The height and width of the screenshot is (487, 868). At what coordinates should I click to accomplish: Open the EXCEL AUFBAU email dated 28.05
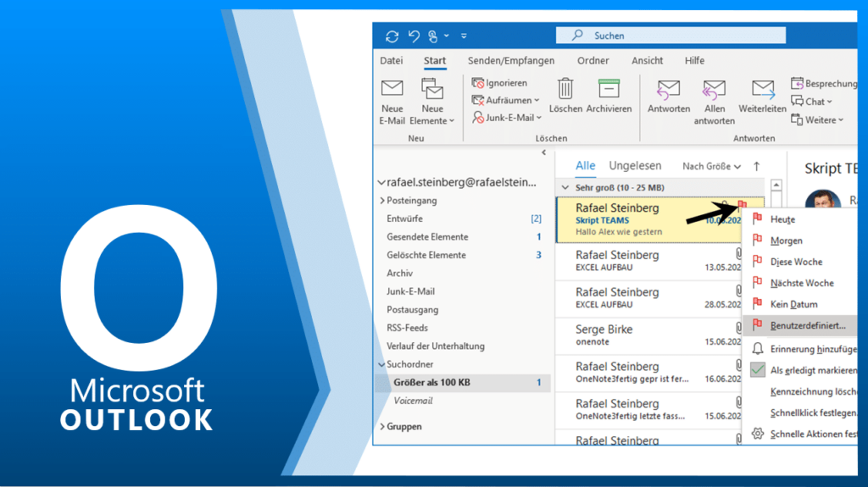tap(648, 298)
